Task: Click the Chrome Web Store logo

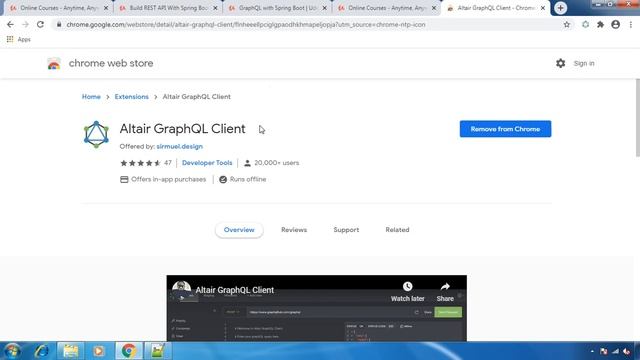Action: coord(54,64)
